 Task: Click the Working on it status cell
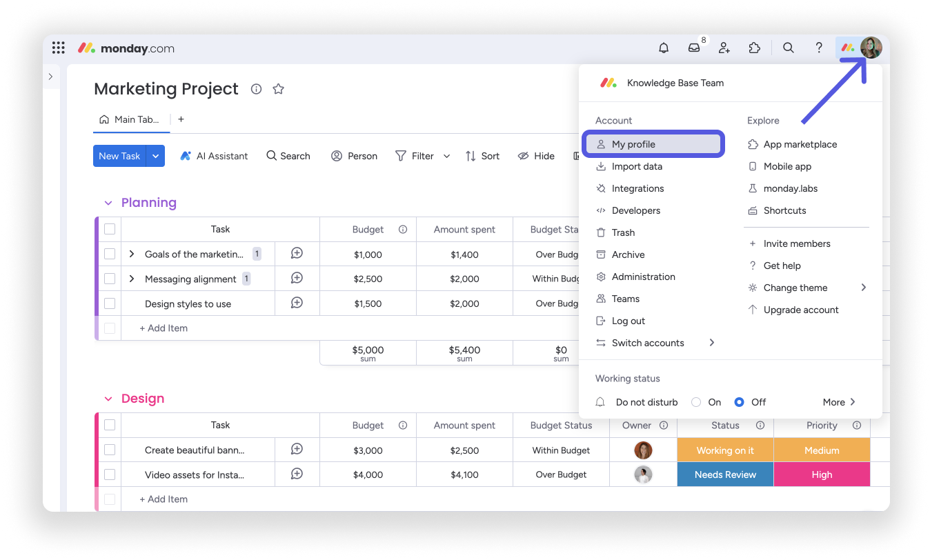point(725,450)
